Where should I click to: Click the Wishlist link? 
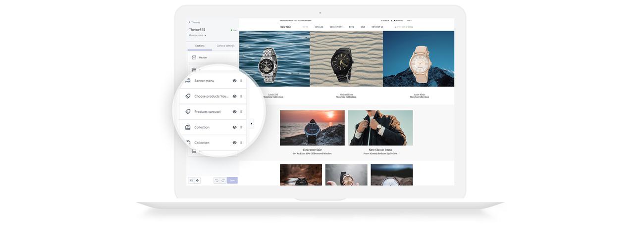point(399,20)
